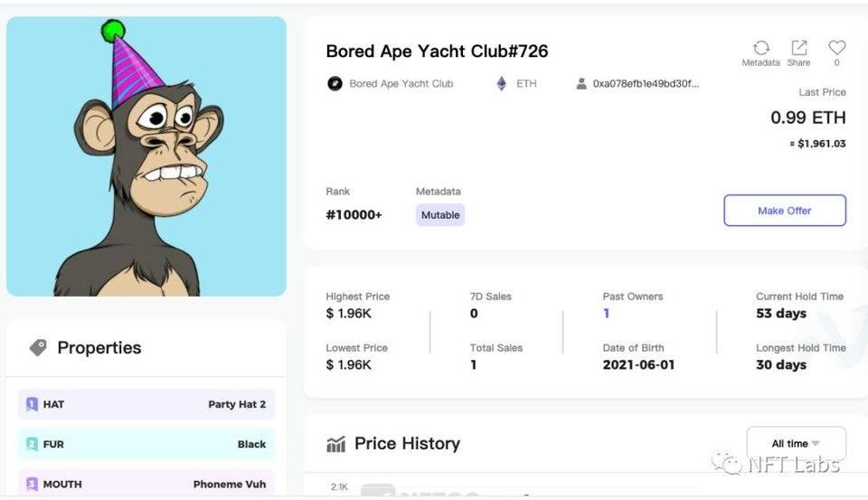Click the HAT property icon
The width and height of the screenshot is (868, 500).
point(33,404)
